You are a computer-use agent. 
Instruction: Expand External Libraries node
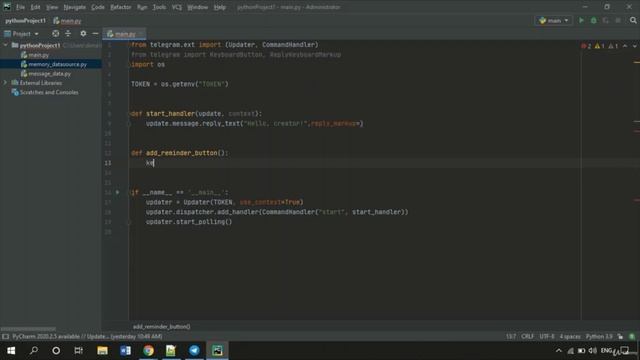point(5,83)
